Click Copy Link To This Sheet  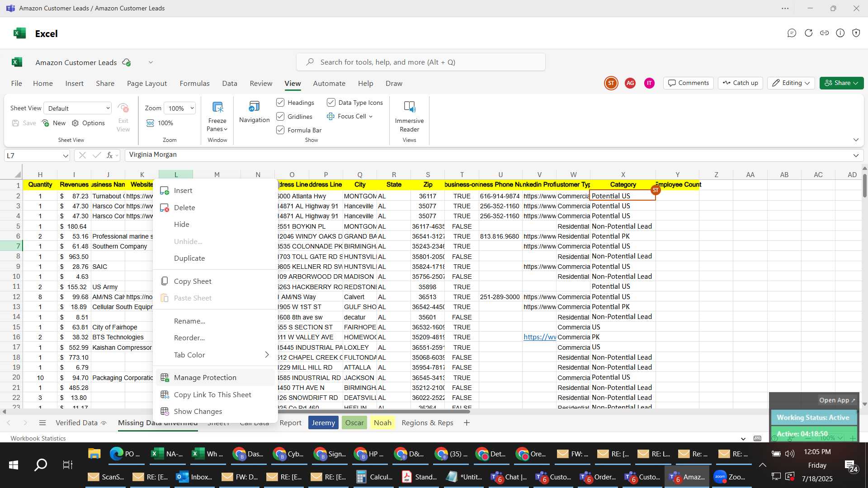[x=215, y=394]
